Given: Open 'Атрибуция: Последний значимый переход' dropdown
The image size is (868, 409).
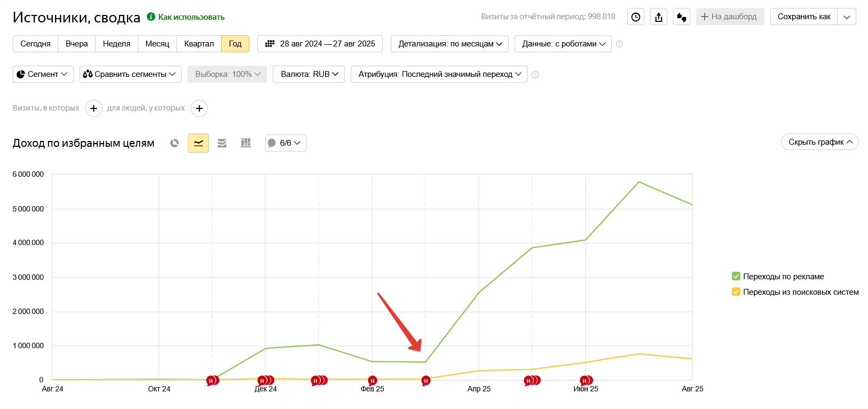Looking at the screenshot, I should point(439,74).
